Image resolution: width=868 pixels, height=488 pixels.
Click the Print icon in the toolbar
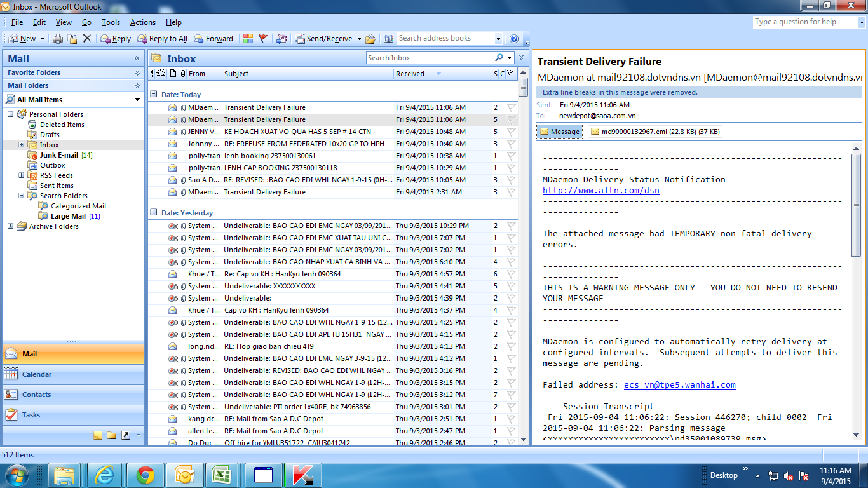click(58, 39)
